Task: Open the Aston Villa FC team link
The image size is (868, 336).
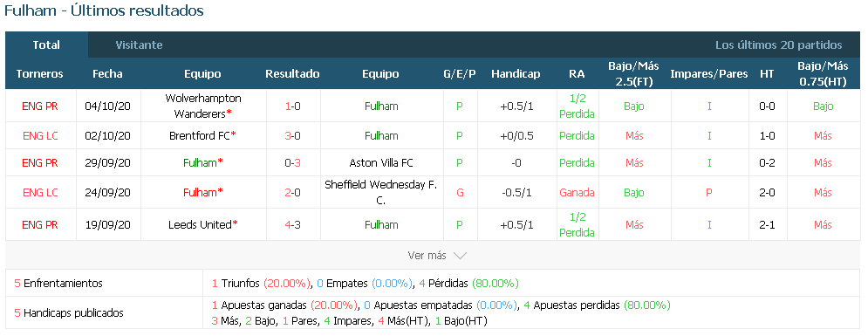Action: [381, 162]
